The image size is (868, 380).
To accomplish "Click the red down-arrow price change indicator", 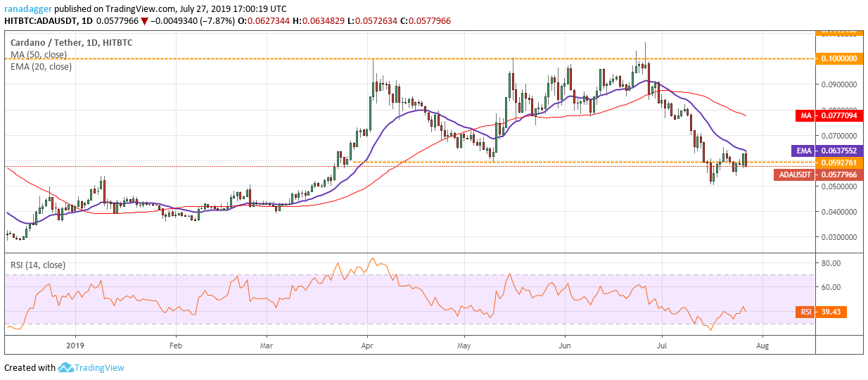I will click(144, 21).
